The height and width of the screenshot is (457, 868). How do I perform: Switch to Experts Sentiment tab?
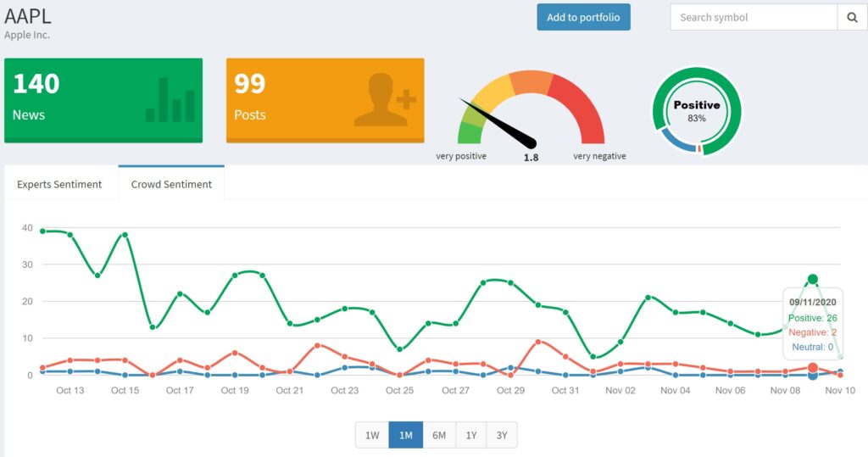[59, 184]
